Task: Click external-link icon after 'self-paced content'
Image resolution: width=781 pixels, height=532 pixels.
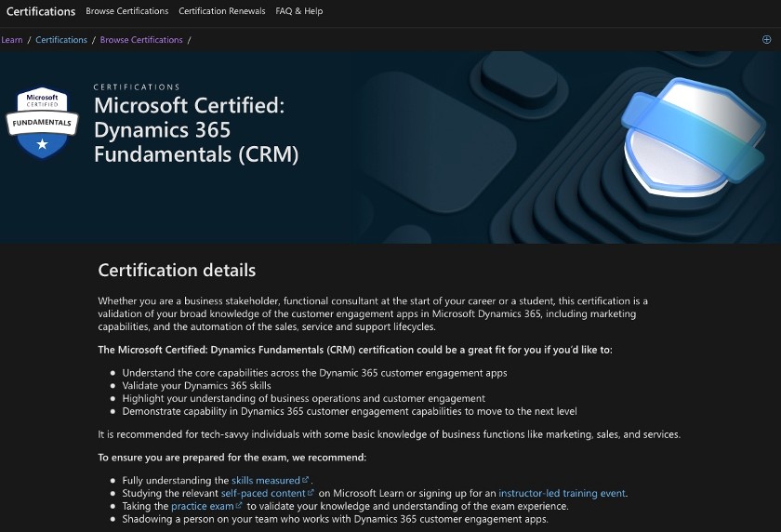Action: pos(311,493)
